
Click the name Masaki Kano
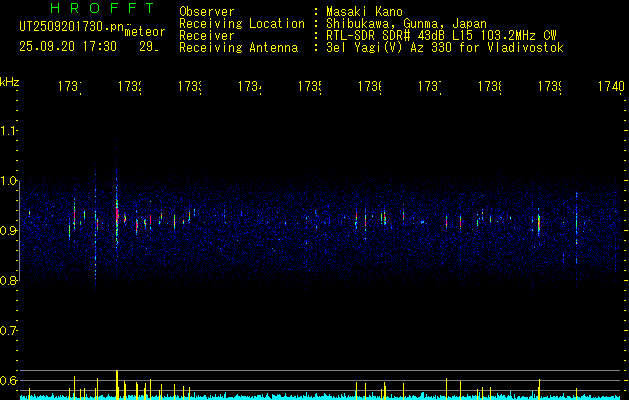(x=364, y=12)
